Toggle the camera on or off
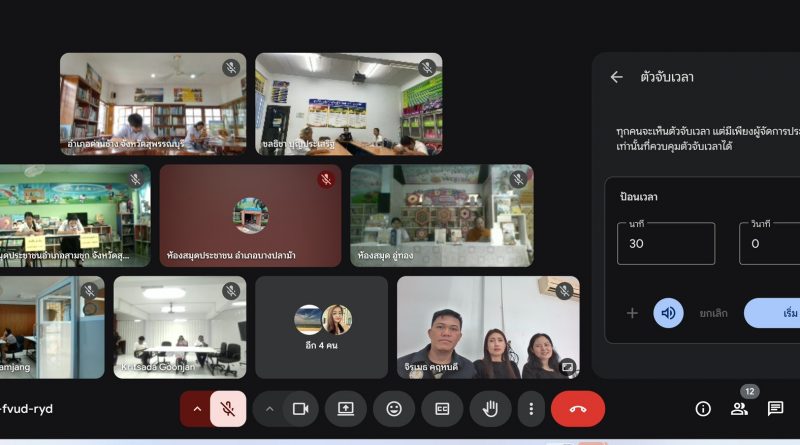This screenshot has height=445, width=800. pos(299,408)
